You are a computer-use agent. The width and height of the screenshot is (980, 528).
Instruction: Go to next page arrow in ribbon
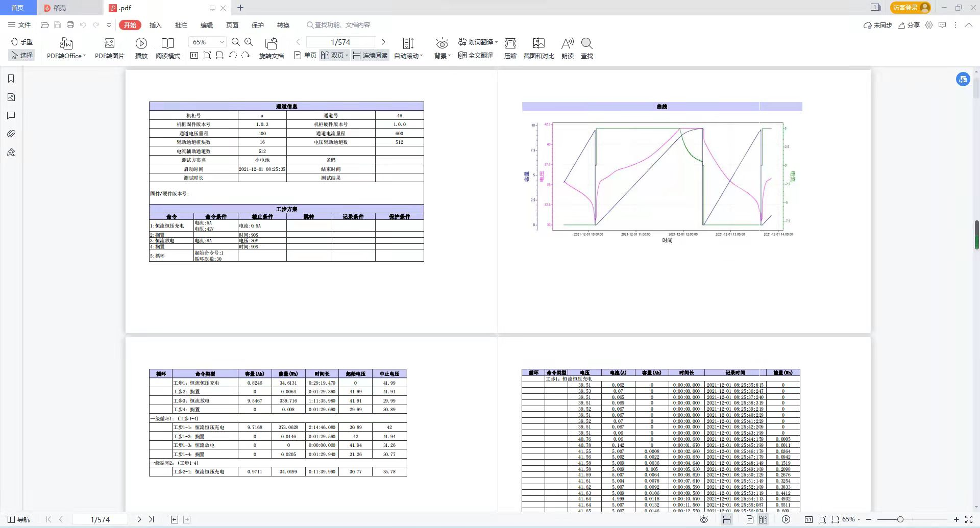(x=383, y=42)
